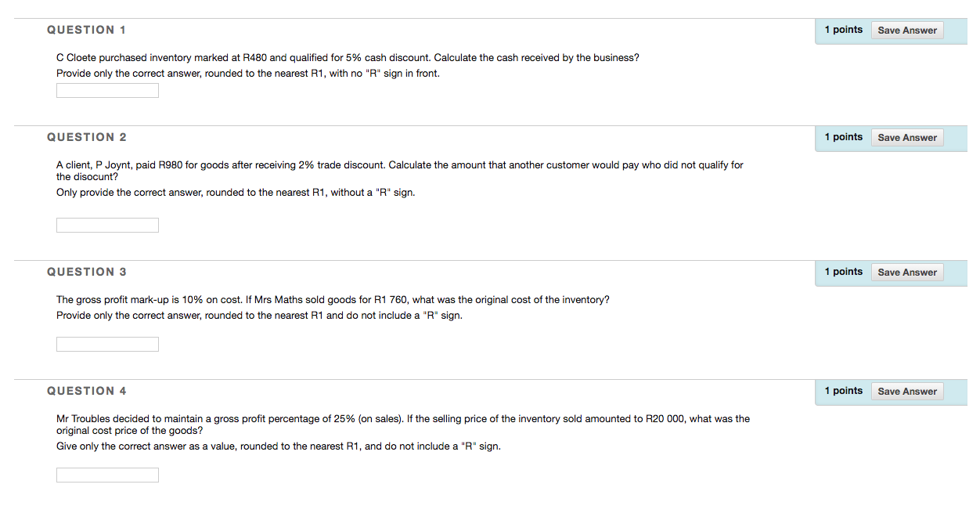Click Save Answer for Question 3
Screen dimensions: 980x506
906,272
